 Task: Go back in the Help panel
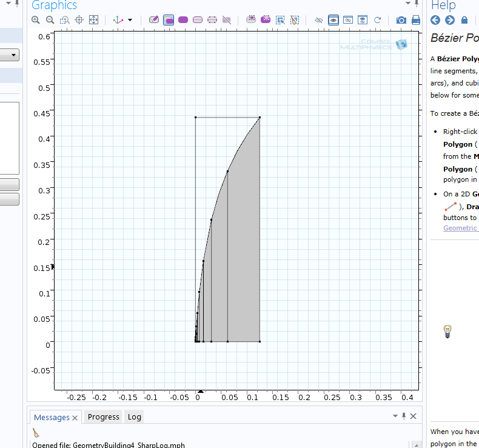coord(435,20)
